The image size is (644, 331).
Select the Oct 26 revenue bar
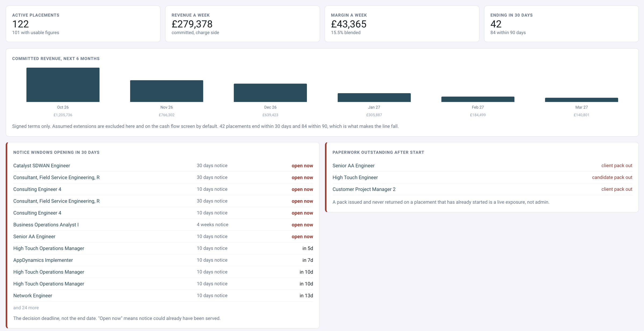pos(63,85)
